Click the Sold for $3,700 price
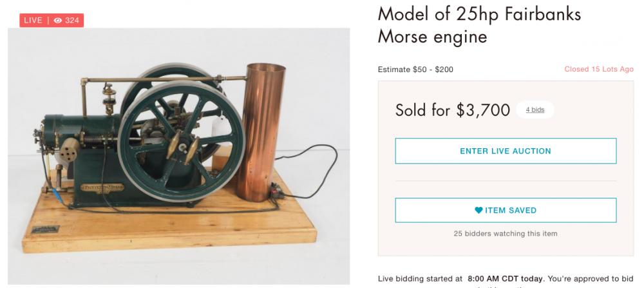 [x=453, y=110]
